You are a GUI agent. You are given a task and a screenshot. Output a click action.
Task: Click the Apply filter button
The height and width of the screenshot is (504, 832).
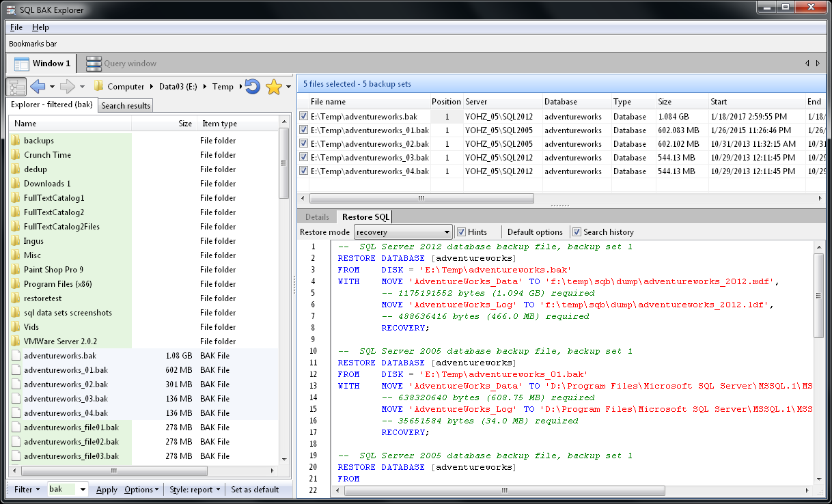(x=107, y=490)
